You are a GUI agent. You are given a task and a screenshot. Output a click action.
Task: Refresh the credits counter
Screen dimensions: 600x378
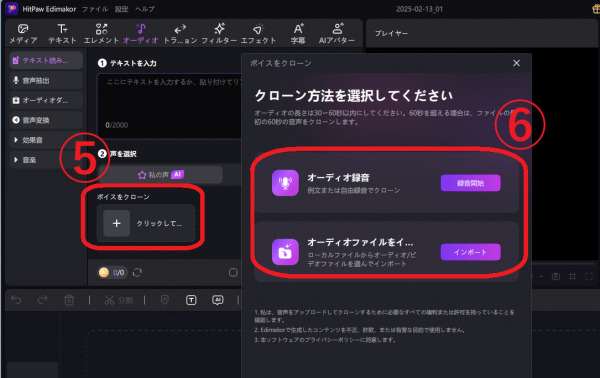click(137, 272)
